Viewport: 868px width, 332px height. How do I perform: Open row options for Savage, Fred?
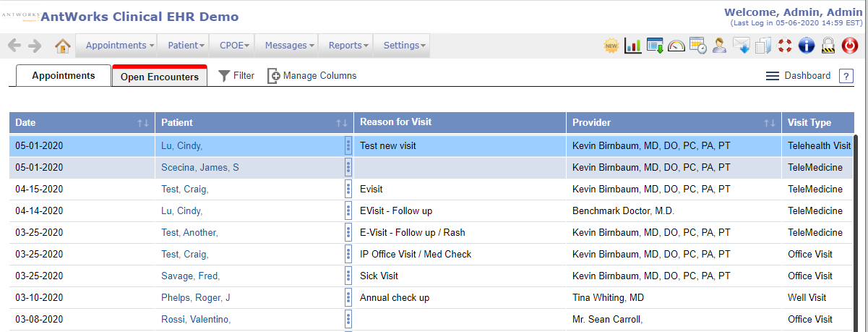point(348,276)
